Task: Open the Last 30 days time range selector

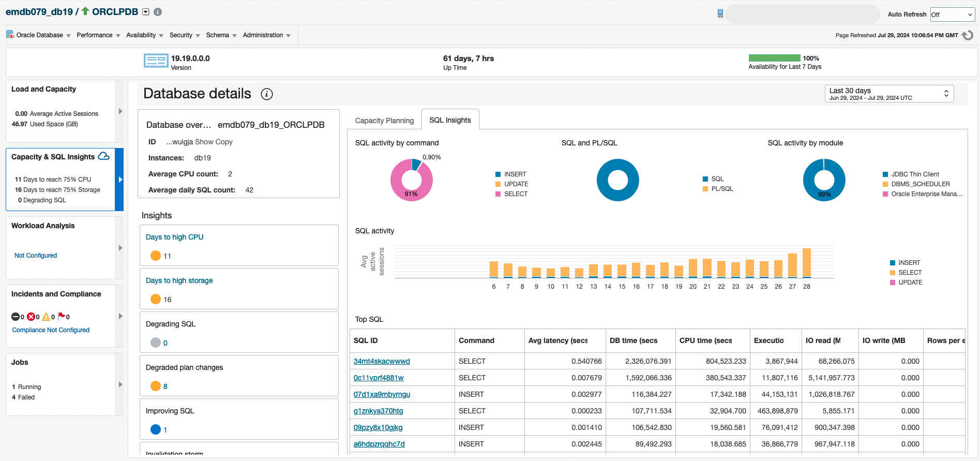Action: (x=888, y=94)
